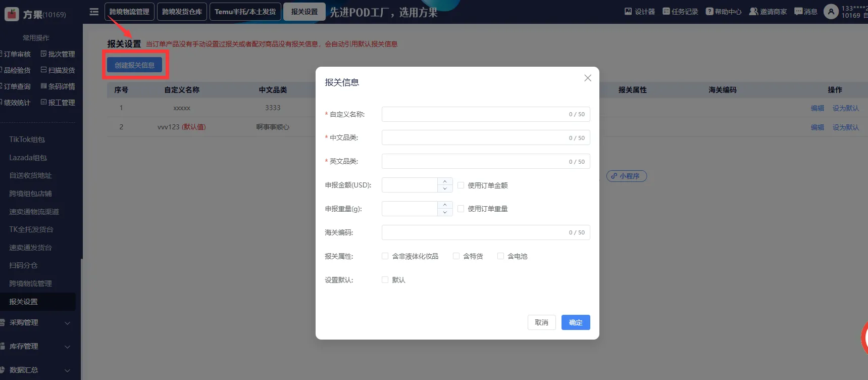Expand 数据汇总 sidebar section

pyautogui.click(x=38, y=370)
